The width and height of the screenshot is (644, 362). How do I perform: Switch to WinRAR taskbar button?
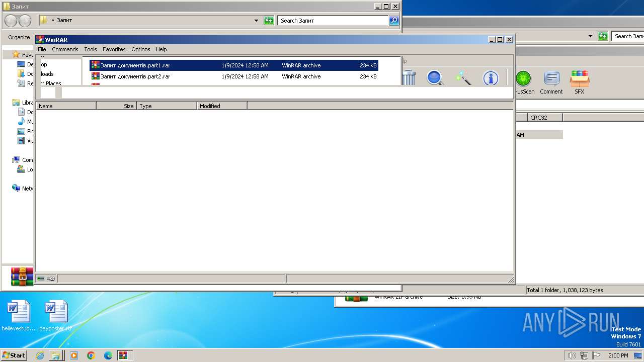coord(123,355)
